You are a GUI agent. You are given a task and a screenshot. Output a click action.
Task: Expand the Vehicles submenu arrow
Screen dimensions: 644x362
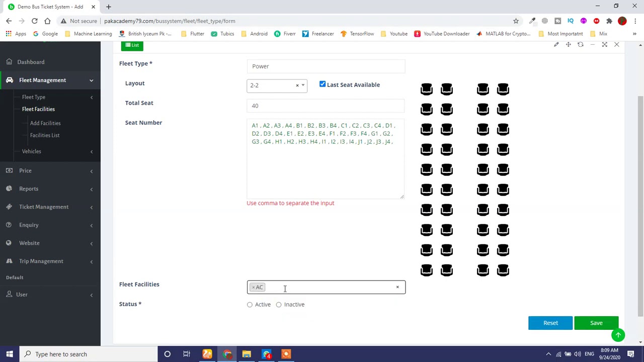click(91, 151)
